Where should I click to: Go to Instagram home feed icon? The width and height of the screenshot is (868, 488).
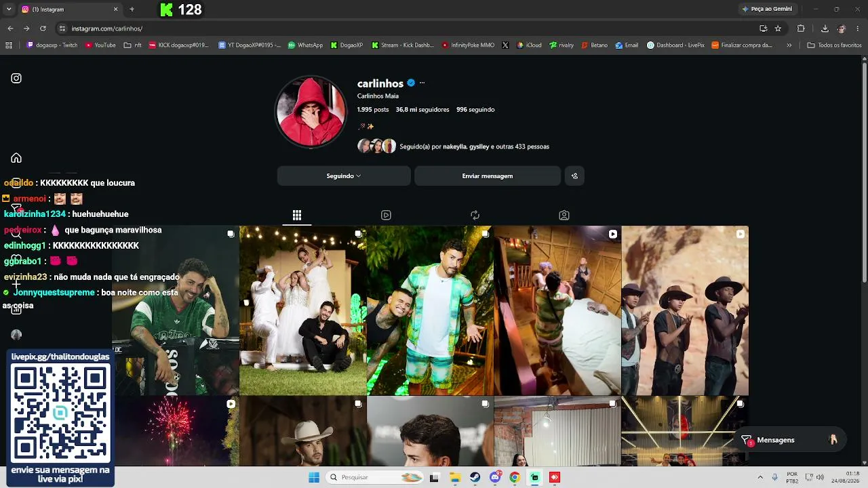coord(16,158)
